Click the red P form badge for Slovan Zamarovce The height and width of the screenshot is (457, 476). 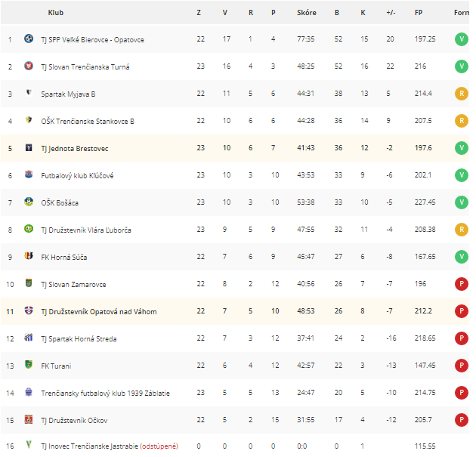pyautogui.click(x=462, y=284)
